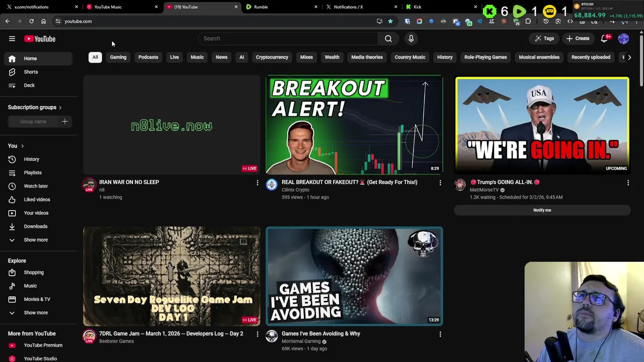The image size is (644, 362).
Task: Focus the Group name input field
Action: click(33, 122)
